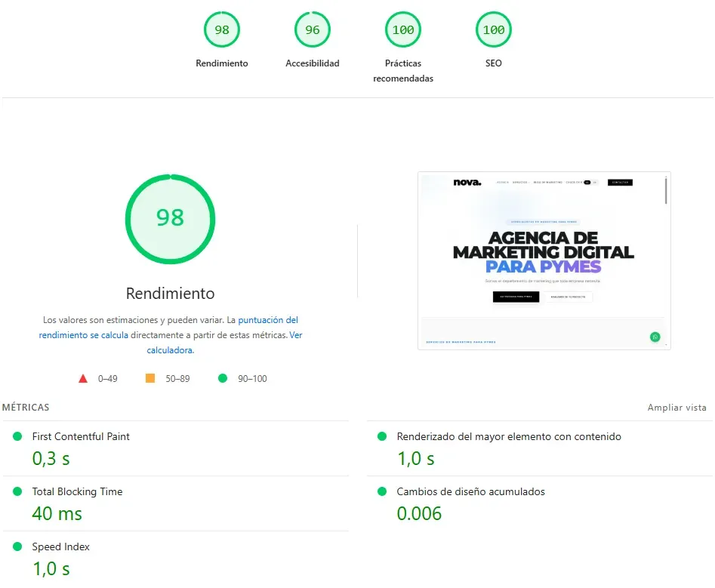Select the Rendimiento label below the main gauge
Viewport: 715px width, 588px height.
(x=170, y=293)
